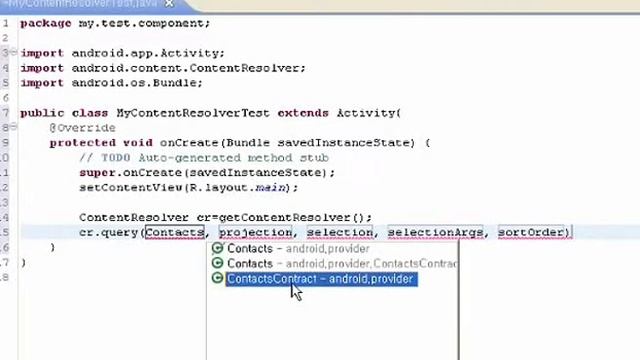Click 'package my.test.component;' line
640x360 pixels.
coord(116,23)
